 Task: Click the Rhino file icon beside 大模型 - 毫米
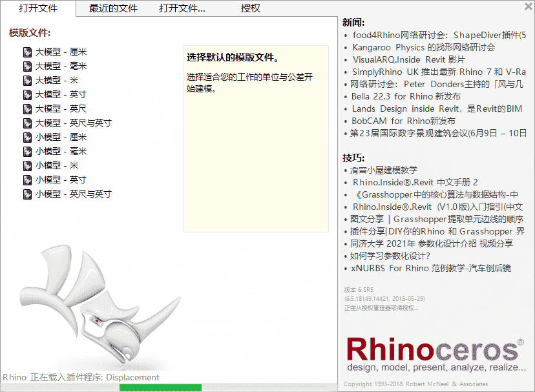point(26,65)
